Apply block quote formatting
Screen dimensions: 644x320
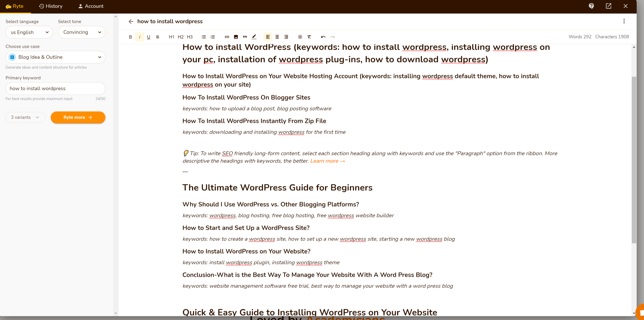tap(245, 37)
